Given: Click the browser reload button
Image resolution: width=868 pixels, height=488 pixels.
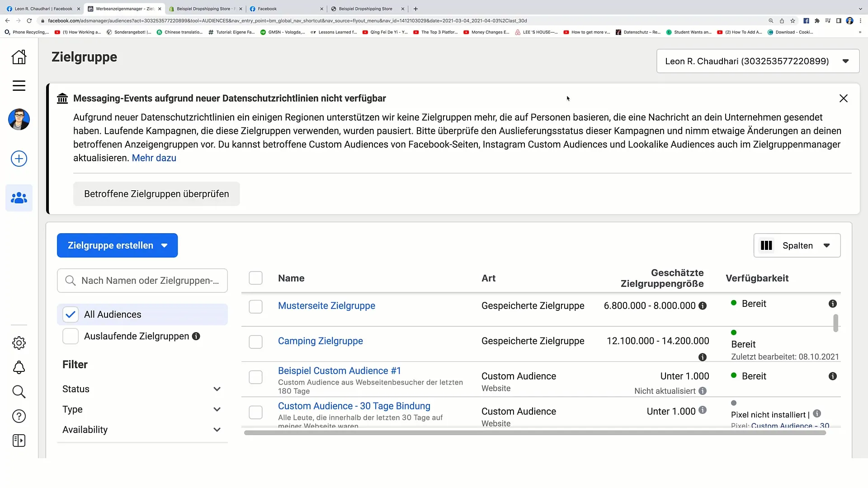Looking at the screenshot, I should 29,21.
